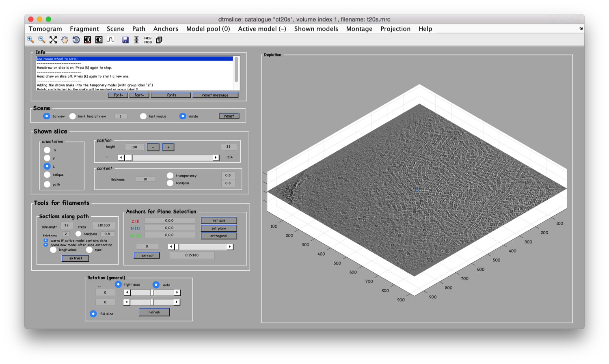Click the 3D rotate icon
The image size is (609, 364).
tap(76, 40)
